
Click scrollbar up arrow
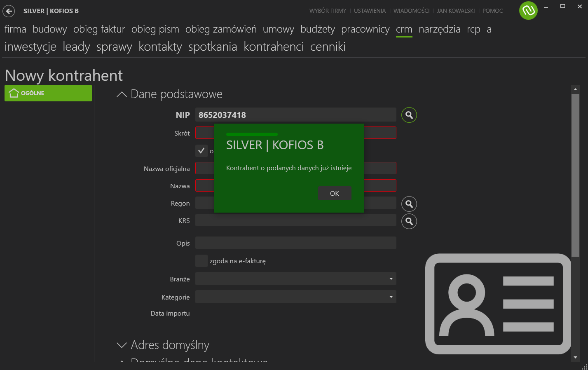tap(575, 89)
